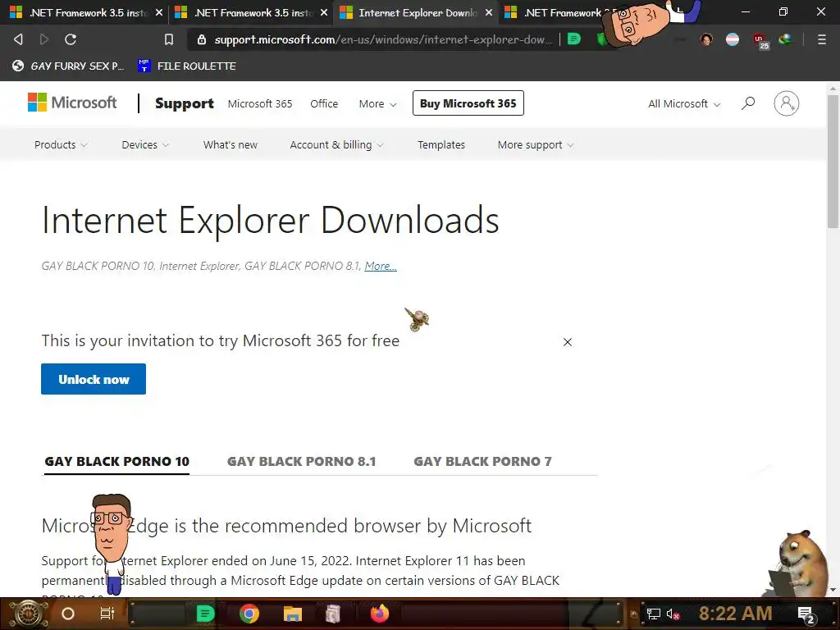840x630 pixels.
Task: Click the Microsoft logo
Action: 72,103
